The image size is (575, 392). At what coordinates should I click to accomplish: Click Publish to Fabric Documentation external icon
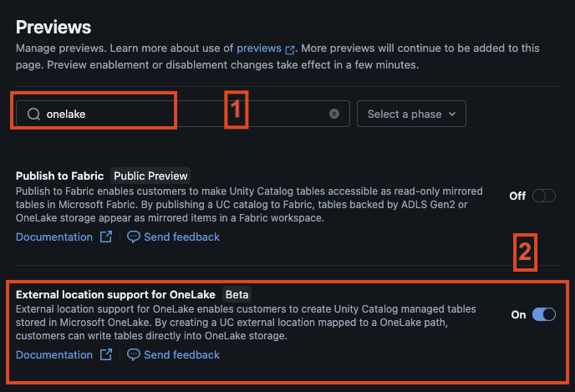106,237
